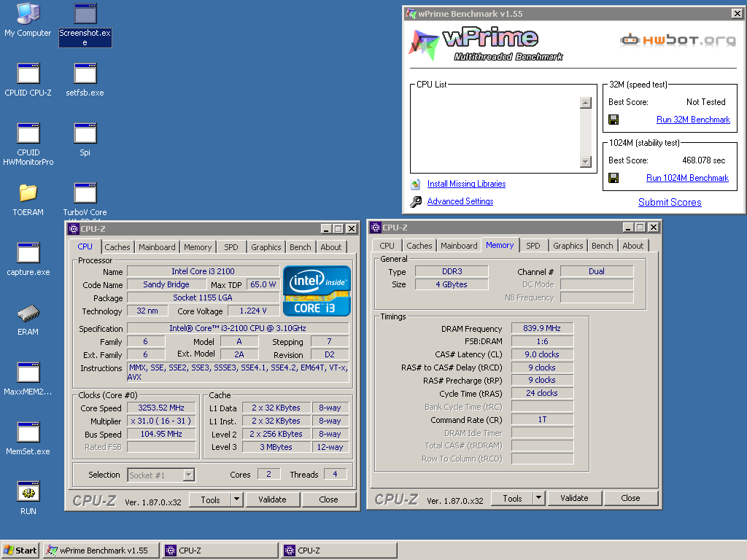Click the left CPU-Z window title icon

74,228
